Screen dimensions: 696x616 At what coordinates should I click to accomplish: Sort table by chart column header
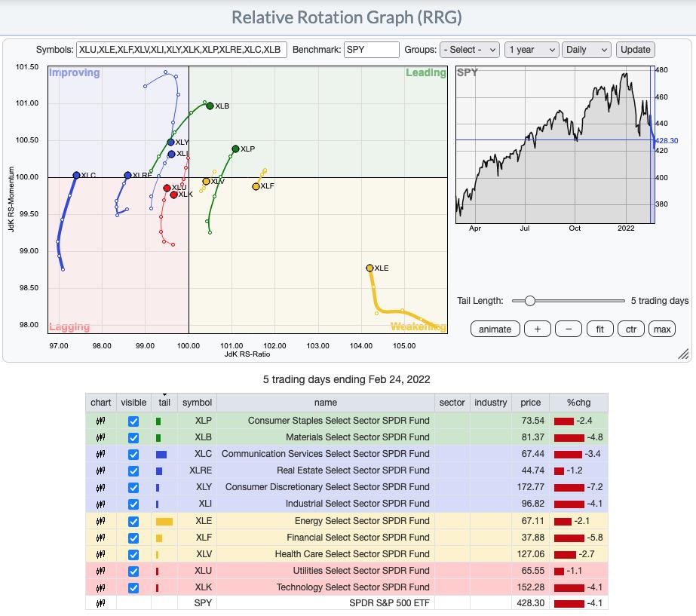[101, 403]
